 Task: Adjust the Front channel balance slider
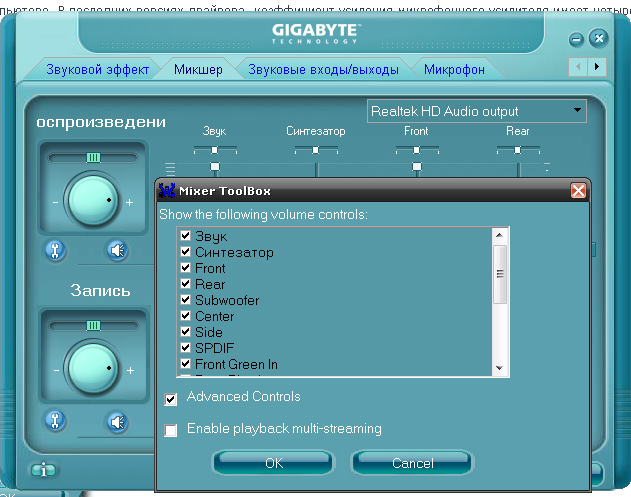point(417,150)
